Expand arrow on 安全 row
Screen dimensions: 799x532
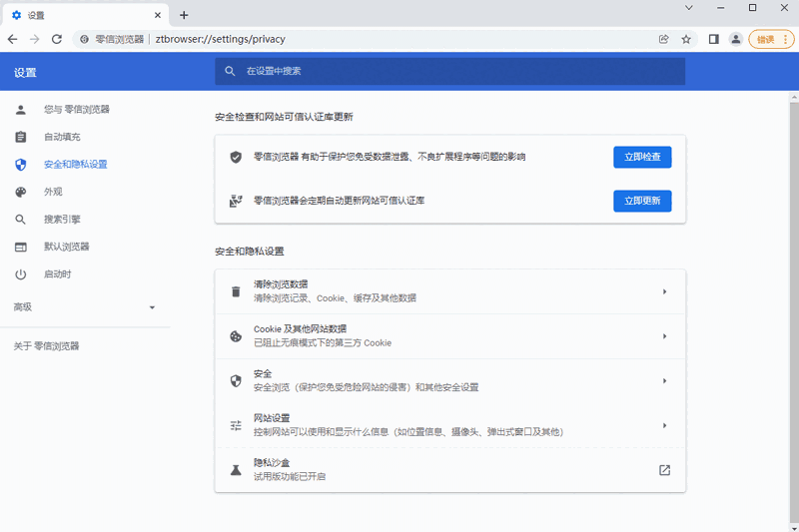pyautogui.click(x=664, y=381)
